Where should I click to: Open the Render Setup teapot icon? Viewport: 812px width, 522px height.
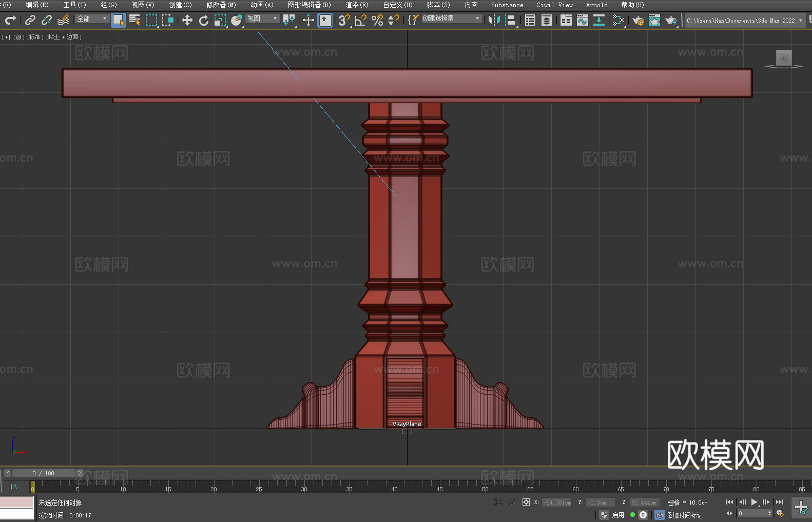[637, 21]
